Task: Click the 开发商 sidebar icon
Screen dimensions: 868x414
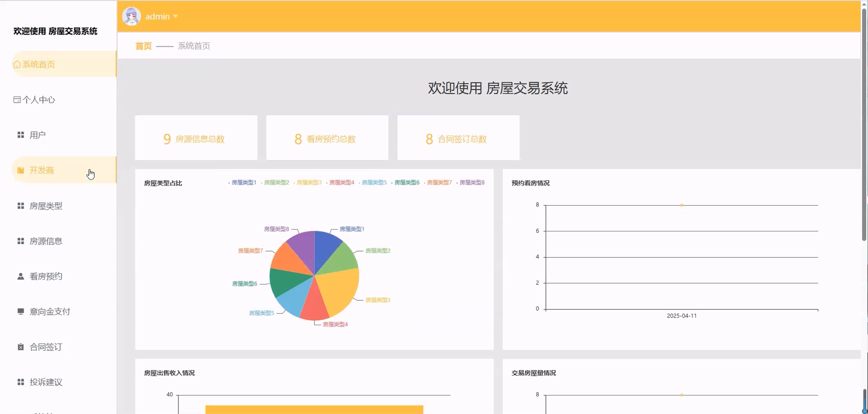Action: pos(21,170)
